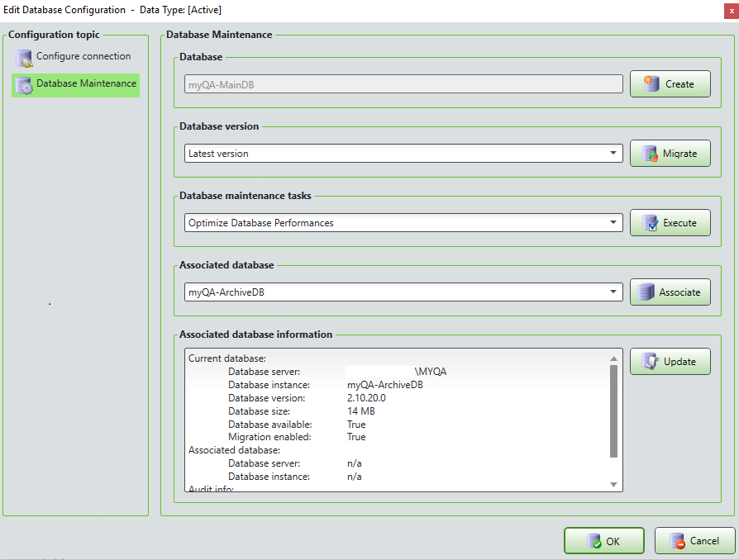Click the Database Maintenance gear icon
The width and height of the screenshot is (739, 560).
24,85
